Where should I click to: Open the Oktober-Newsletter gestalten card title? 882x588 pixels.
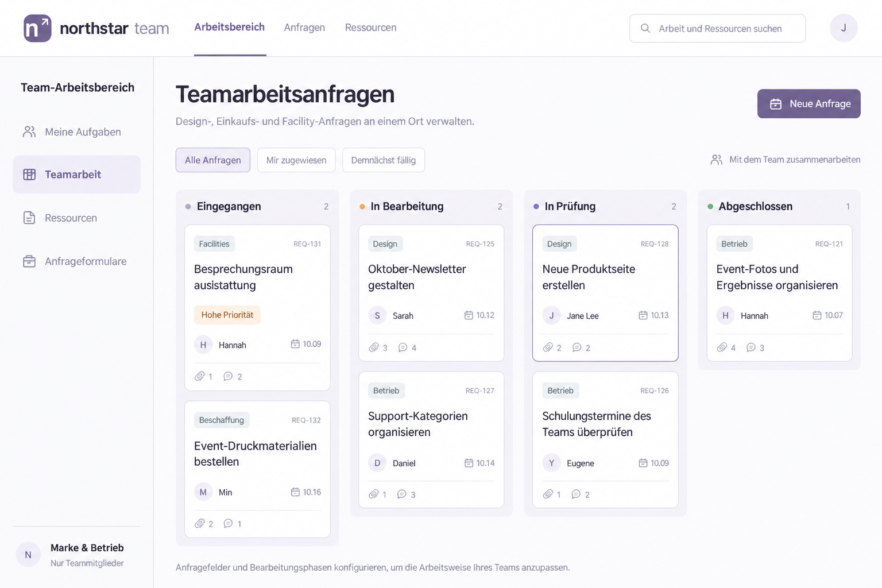[417, 277]
